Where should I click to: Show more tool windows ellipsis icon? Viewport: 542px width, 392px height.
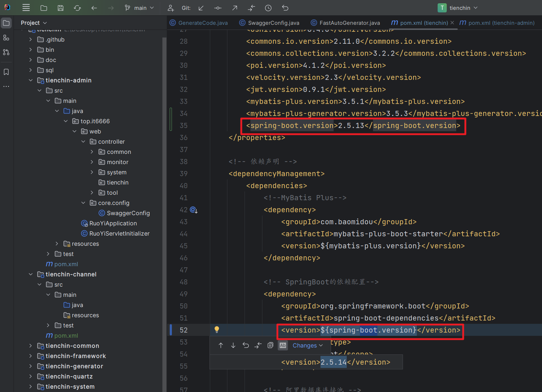6,86
